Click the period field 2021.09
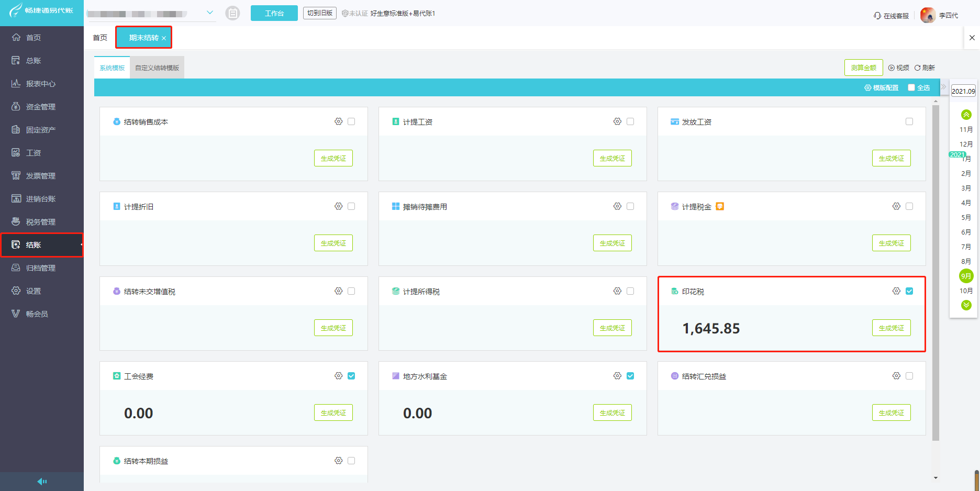 click(x=963, y=91)
